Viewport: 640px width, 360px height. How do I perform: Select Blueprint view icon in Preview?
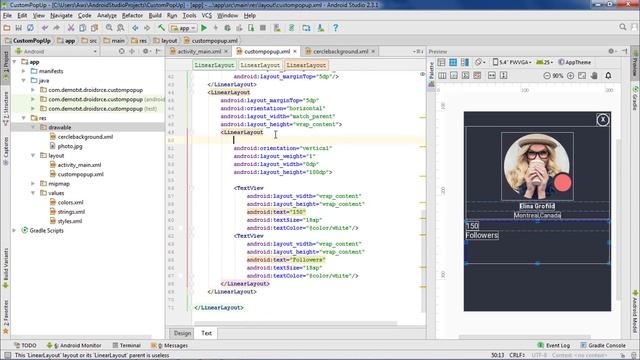coord(453,62)
